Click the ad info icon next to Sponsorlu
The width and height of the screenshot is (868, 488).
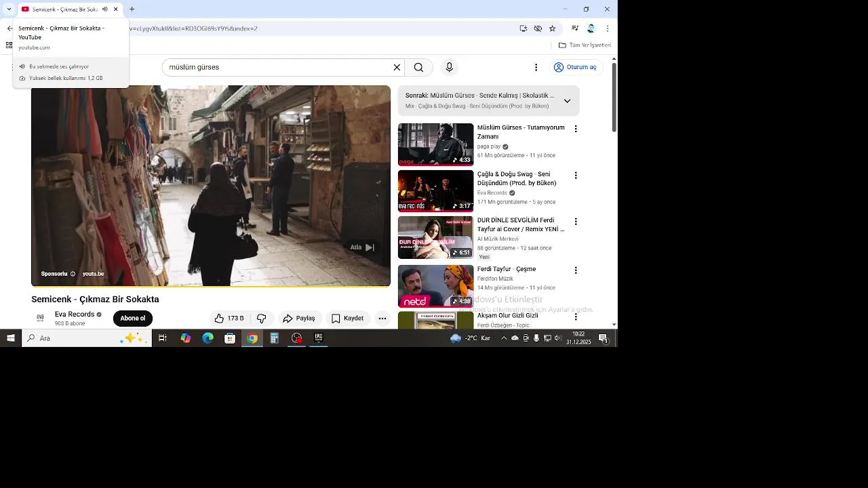(x=73, y=274)
